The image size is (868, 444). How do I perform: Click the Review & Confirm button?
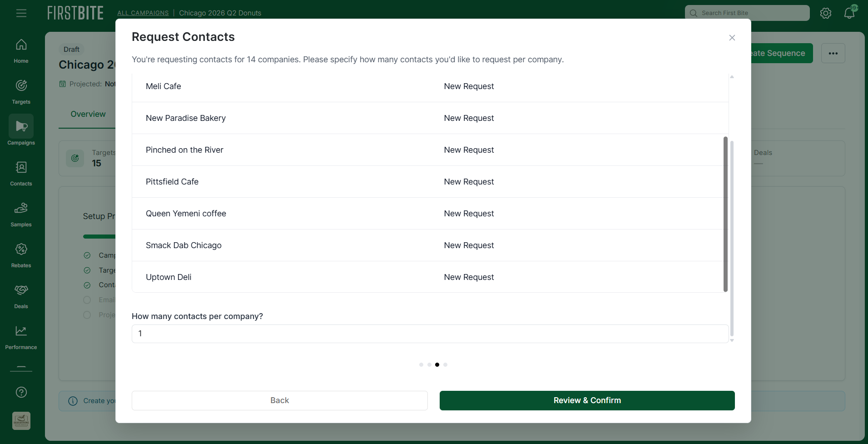click(587, 400)
